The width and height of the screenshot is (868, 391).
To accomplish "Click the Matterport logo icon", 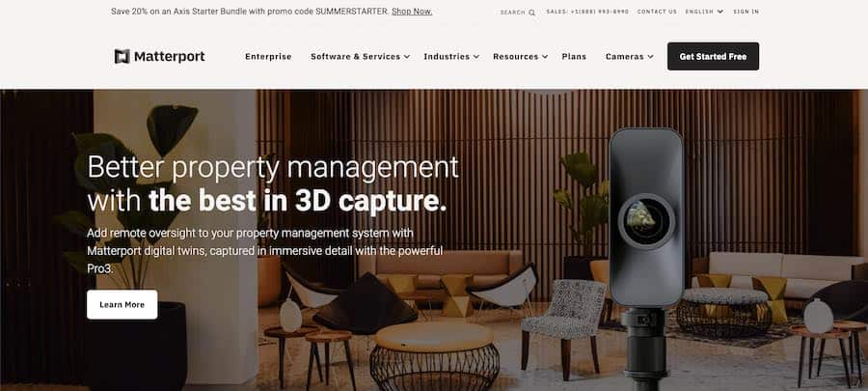I will [x=122, y=56].
